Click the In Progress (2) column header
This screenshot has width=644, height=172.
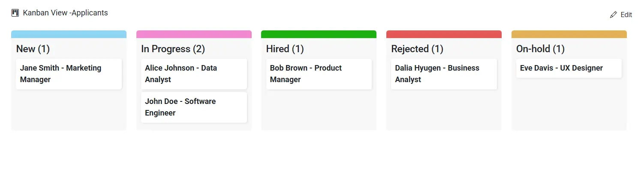point(173,49)
